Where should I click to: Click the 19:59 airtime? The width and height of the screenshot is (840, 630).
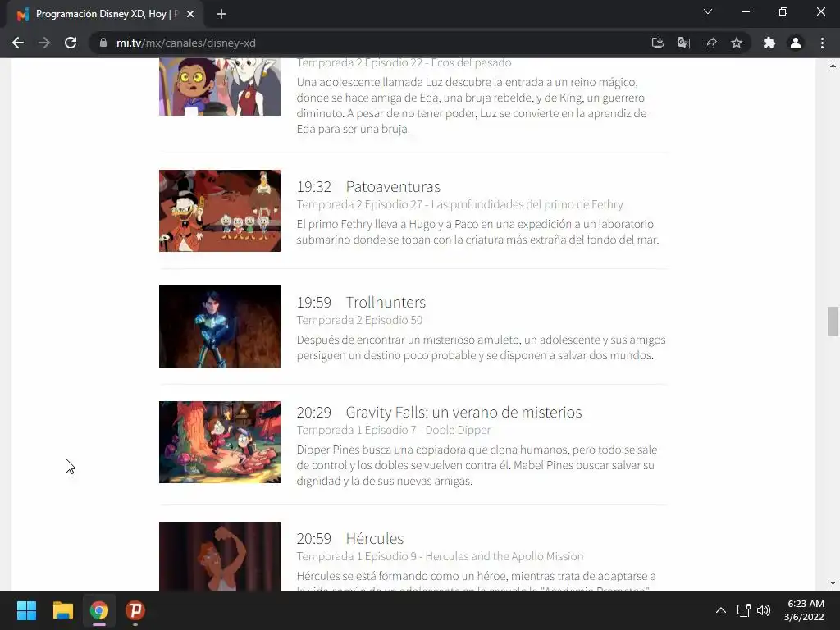coord(314,302)
